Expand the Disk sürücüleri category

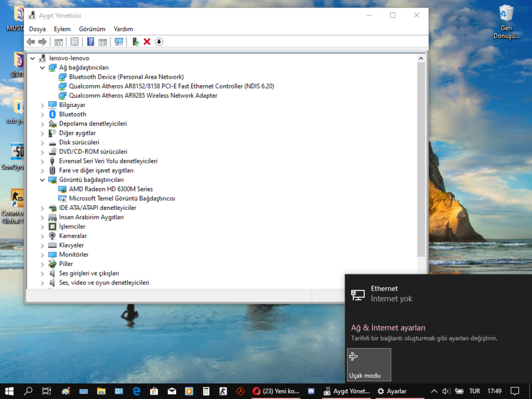pyautogui.click(x=43, y=142)
